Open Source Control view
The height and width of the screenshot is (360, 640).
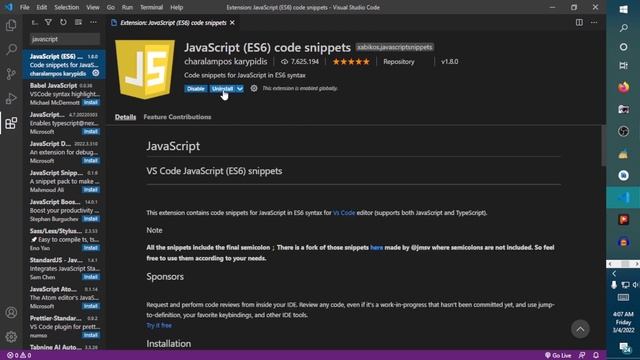click(x=11, y=74)
